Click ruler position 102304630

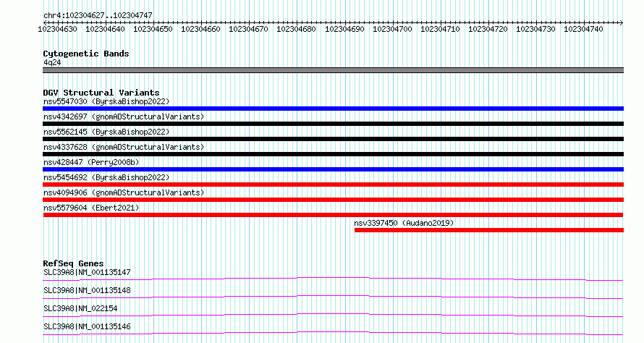[57, 29]
